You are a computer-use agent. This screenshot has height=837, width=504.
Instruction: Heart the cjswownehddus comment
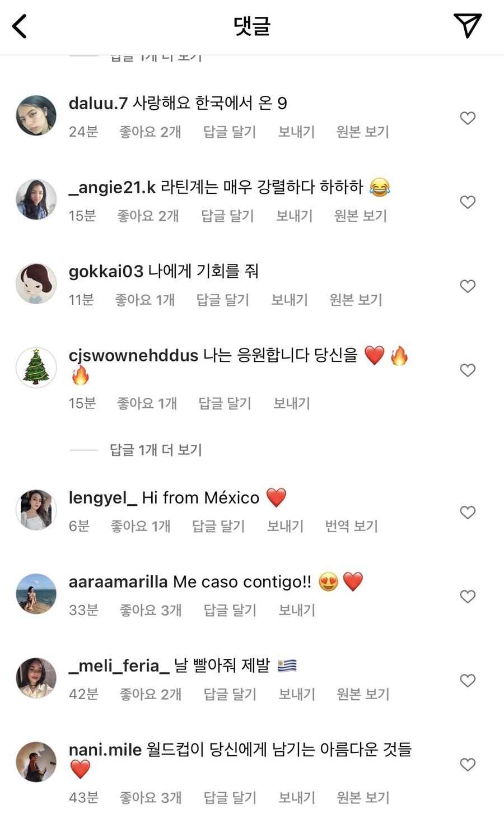[468, 370]
